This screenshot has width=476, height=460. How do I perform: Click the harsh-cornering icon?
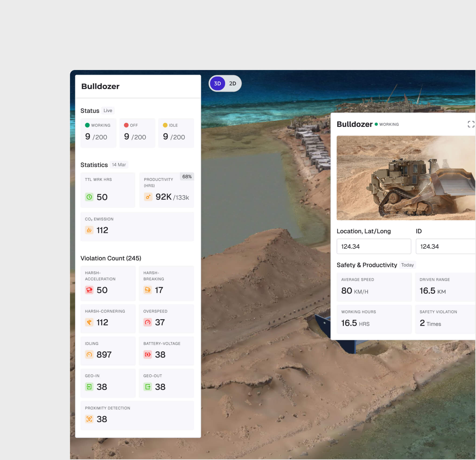[x=89, y=322]
